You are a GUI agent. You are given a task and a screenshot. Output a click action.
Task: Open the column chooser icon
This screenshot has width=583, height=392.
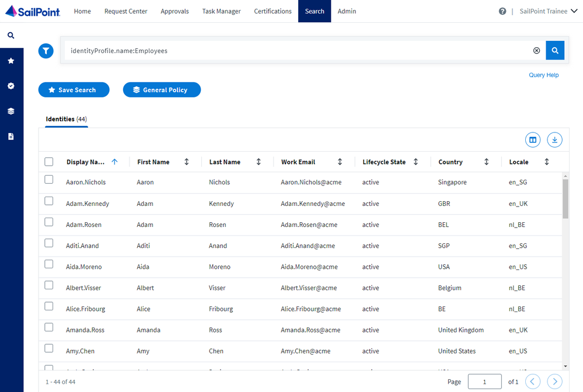532,140
